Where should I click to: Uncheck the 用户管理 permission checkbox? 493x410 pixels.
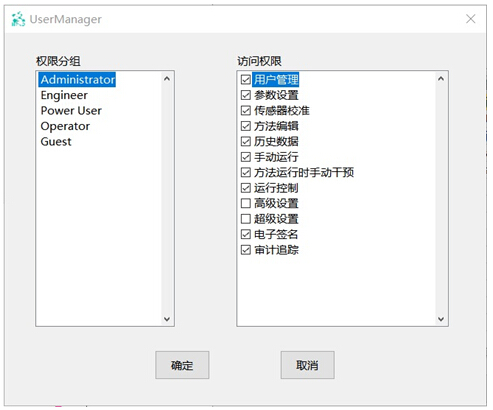[x=246, y=80]
